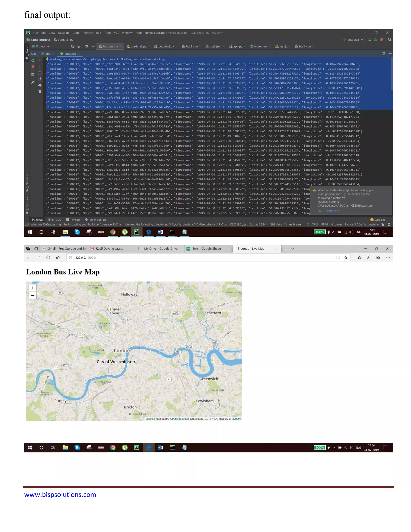The height and width of the screenshot is (532, 411).
Task: Close the London Live Map tab
Action: pyautogui.click(x=277, y=249)
